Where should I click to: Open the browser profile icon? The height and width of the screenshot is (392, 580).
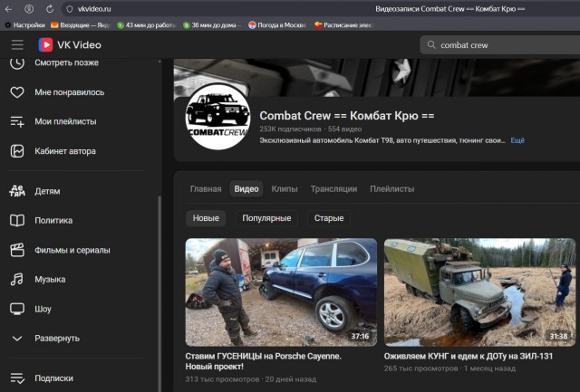(x=29, y=9)
